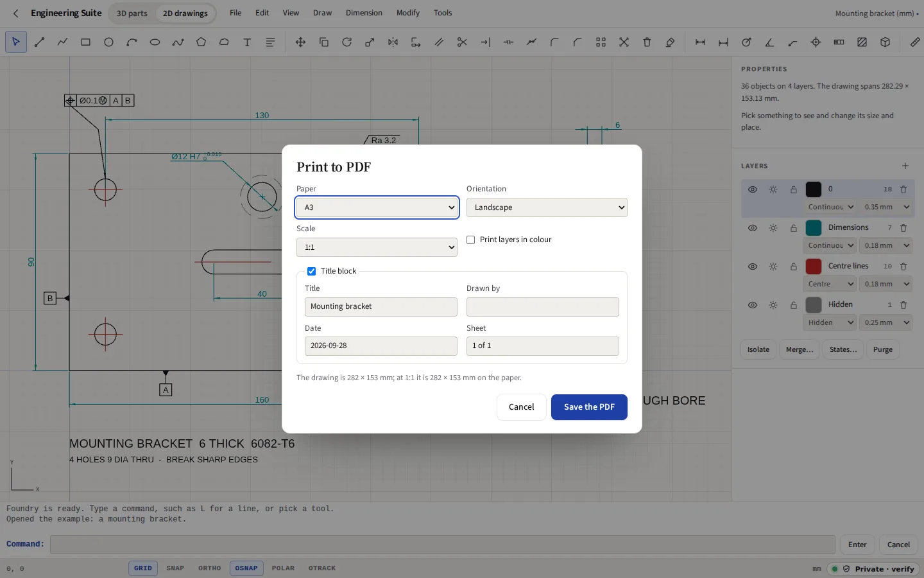Image resolution: width=924 pixels, height=578 pixels.
Task: Select the Ellipse tool
Action: pyautogui.click(x=155, y=42)
